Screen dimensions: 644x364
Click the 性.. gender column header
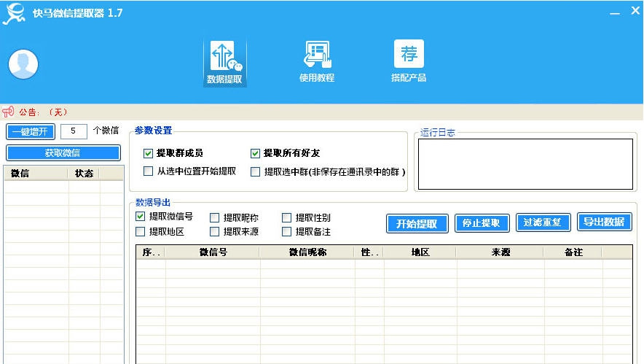369,252
